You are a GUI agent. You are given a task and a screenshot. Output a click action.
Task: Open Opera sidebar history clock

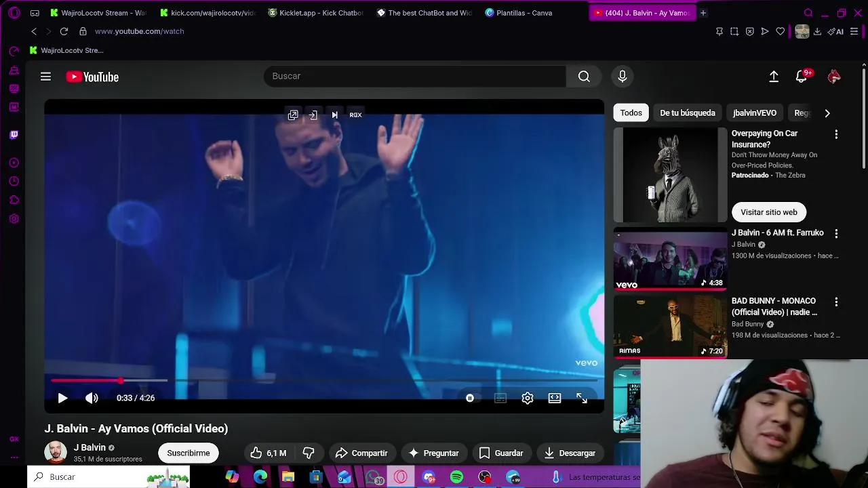coord(14,182)
